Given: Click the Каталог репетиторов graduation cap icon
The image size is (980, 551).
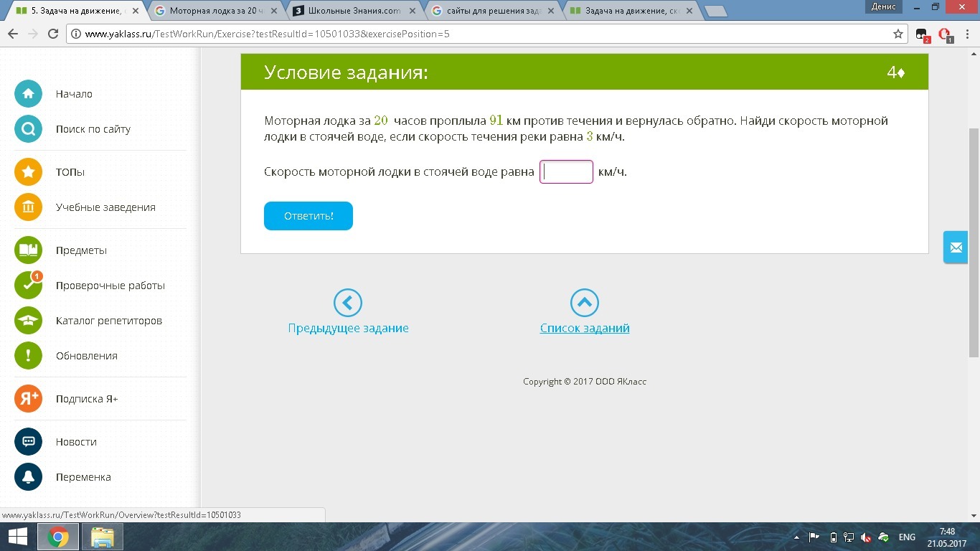Looking at the screenshot, I should click(28, 321).
